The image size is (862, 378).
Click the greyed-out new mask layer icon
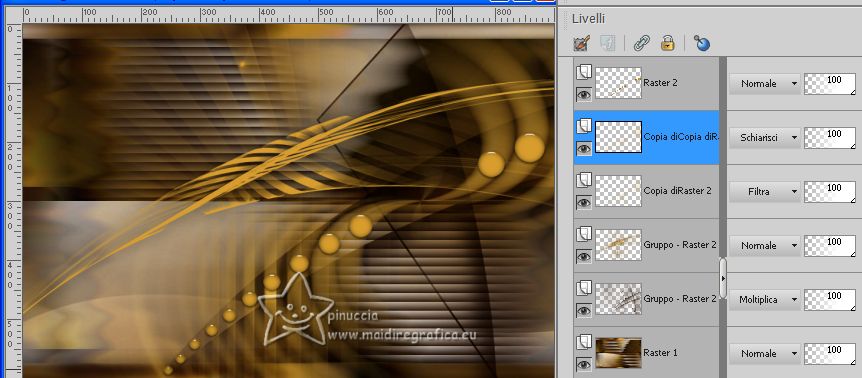click(608, 43)
